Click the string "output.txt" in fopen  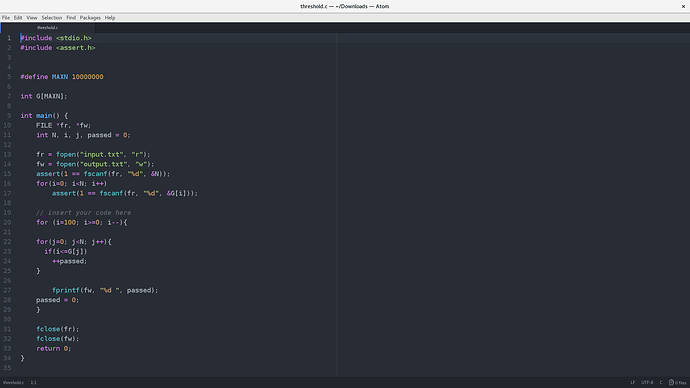[103, 164]
